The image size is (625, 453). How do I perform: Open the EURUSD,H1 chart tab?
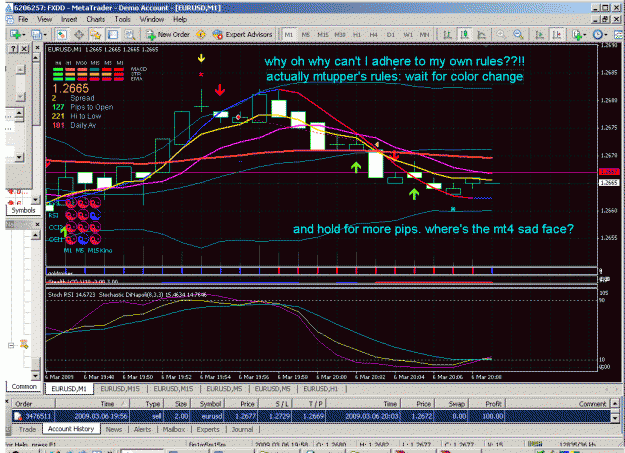click(320, 389)
